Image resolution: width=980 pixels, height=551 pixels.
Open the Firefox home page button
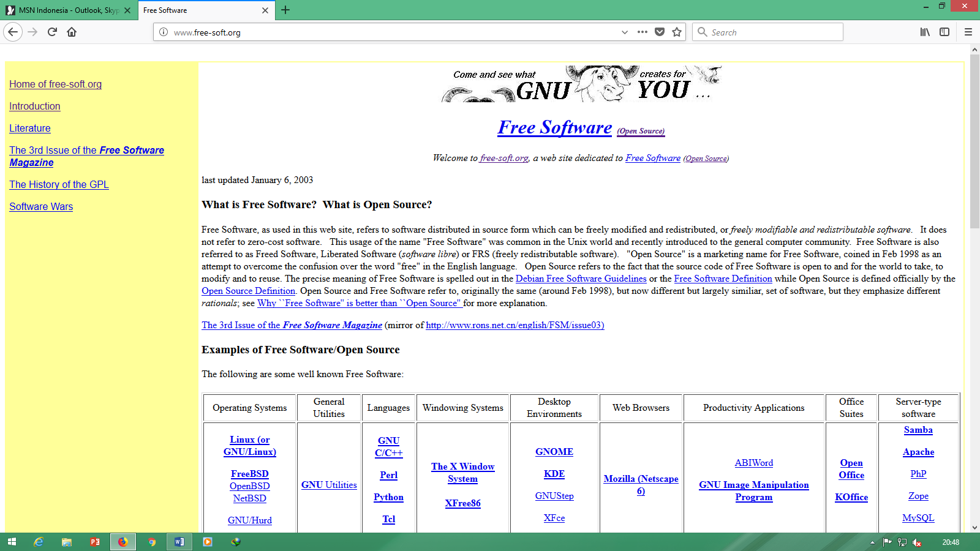click(x=72, y=32)
